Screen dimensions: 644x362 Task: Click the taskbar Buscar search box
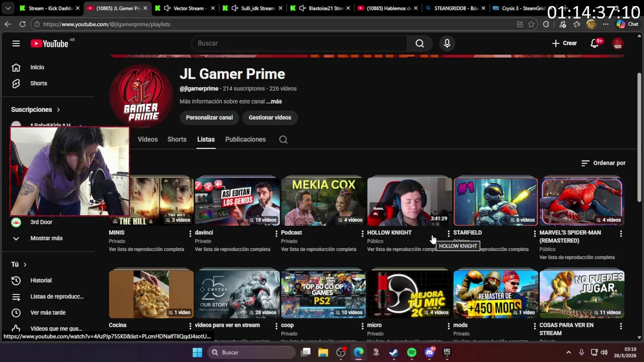252,352
